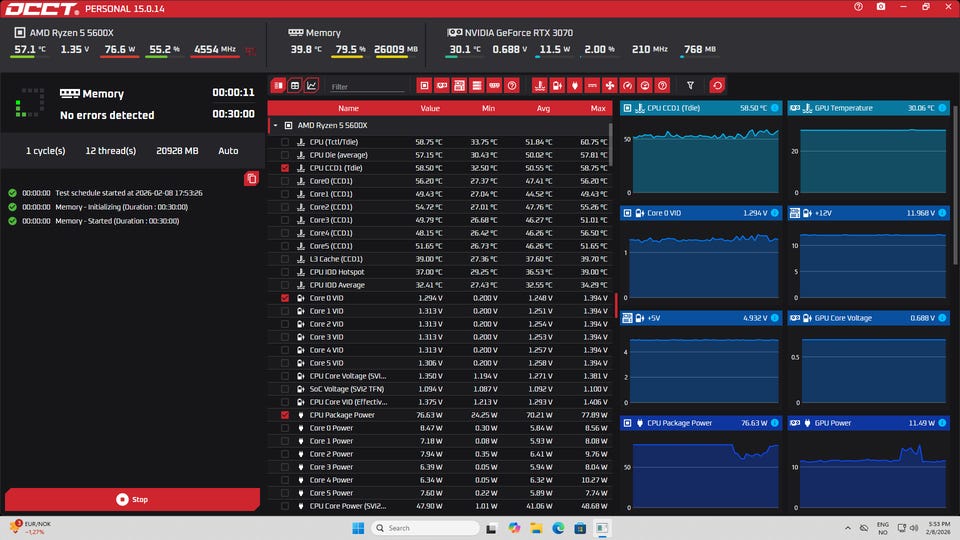Click the '12 thread(s)' setting text
The image size is (960, 540).
(111, 151)
